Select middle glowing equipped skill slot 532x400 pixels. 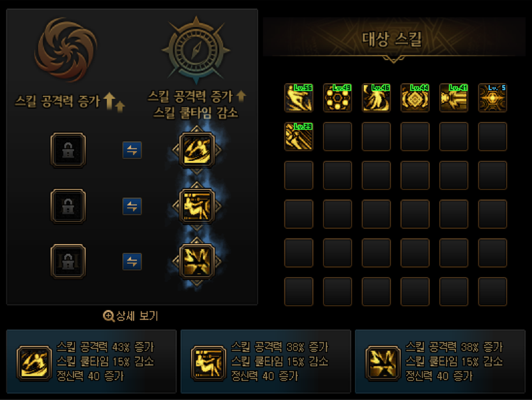pos(197,206)
